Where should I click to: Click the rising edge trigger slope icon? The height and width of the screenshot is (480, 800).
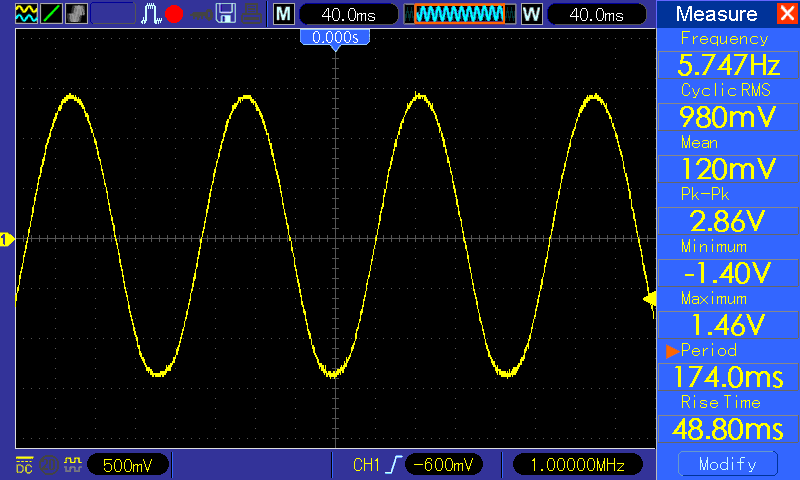394,465
